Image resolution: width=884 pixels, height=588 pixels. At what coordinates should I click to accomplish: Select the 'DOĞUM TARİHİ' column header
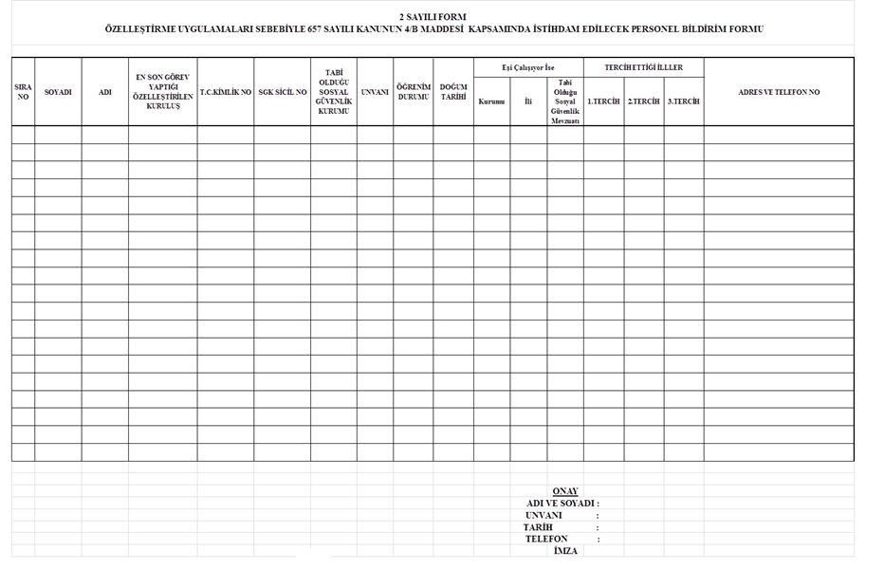(x=453, y=92)
